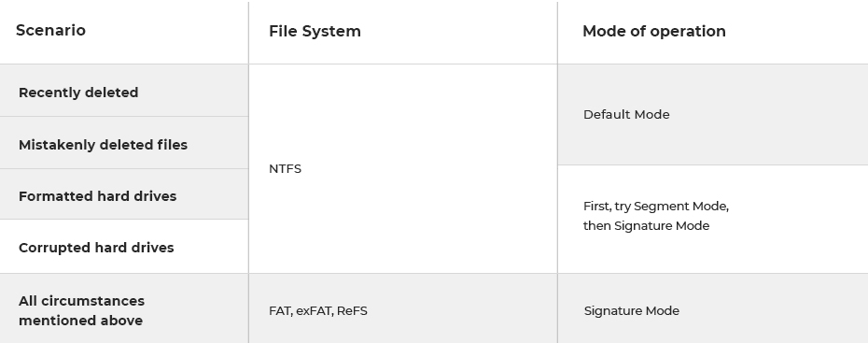Click the First, try Segment Mode text
Viewport: 868px width, 343px height.
click(656, 207)
